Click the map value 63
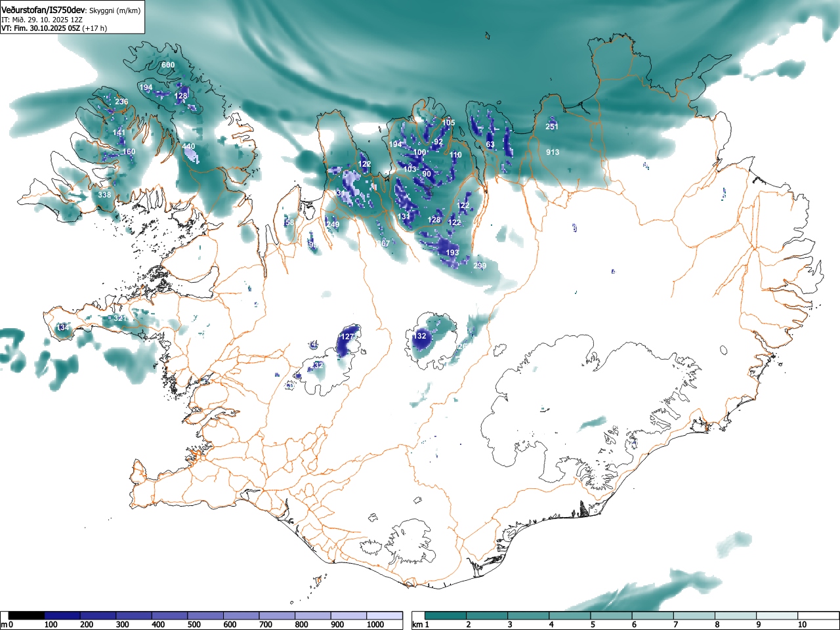The width and height of the screenshot is (840, 630). 490,144
